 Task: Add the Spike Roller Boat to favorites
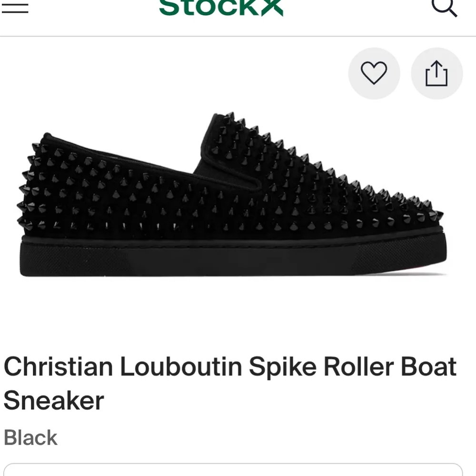click(x=374, y=73)
